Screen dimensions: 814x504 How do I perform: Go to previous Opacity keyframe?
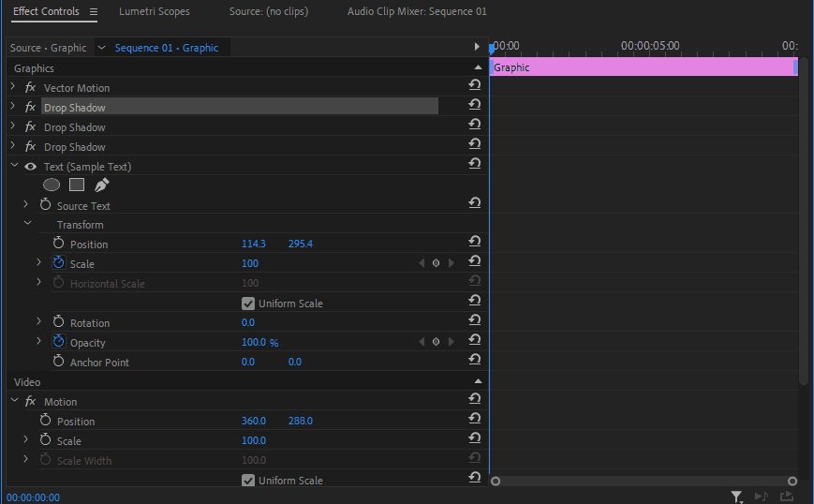click(x=422, y=342)
